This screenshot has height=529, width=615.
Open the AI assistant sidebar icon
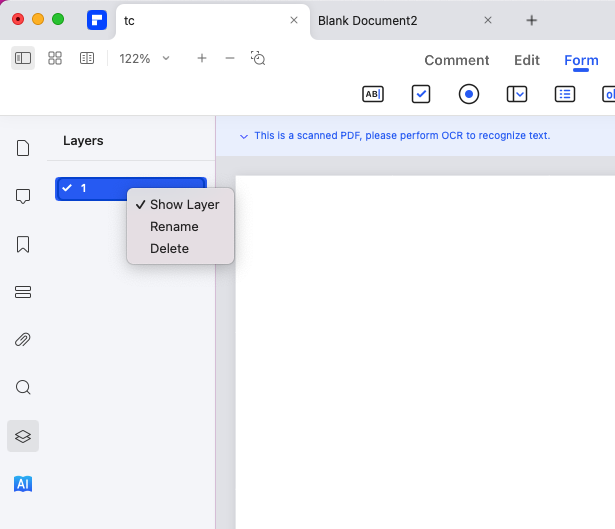click(x=23, y=484)
